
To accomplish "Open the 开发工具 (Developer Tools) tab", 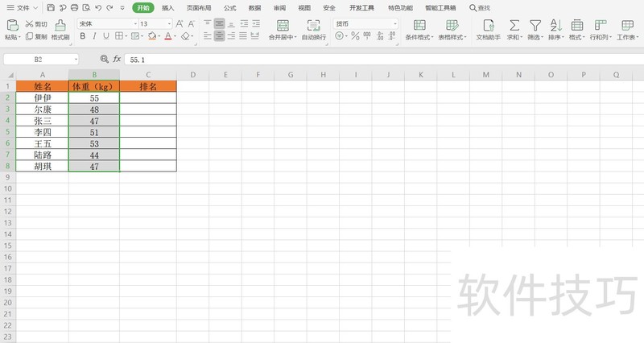I will [x=361, y=8].
